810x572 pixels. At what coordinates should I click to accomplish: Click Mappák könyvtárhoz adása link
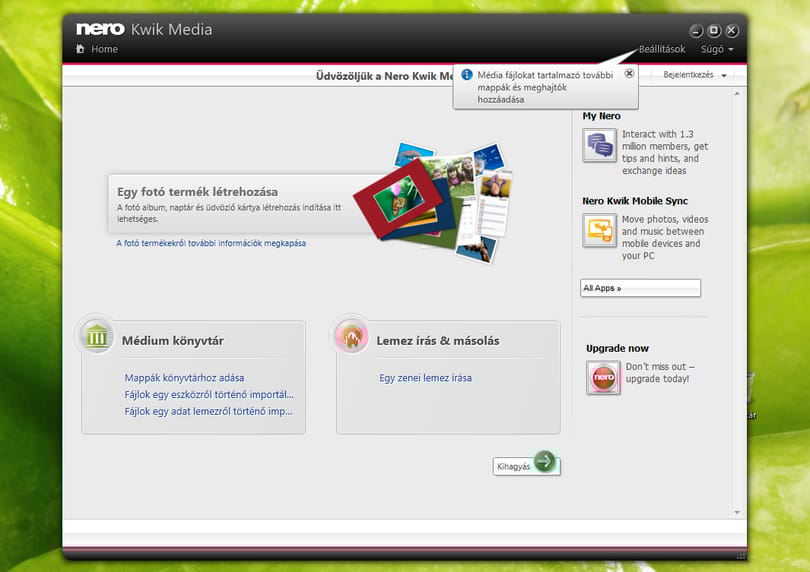coord(184,378)
